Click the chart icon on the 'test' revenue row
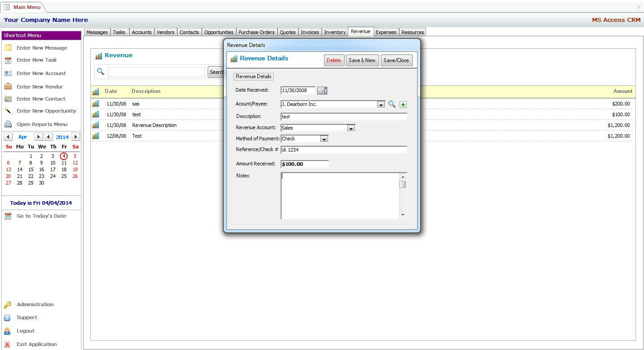This screenshot has height=350, width=644. click(95, 114)
